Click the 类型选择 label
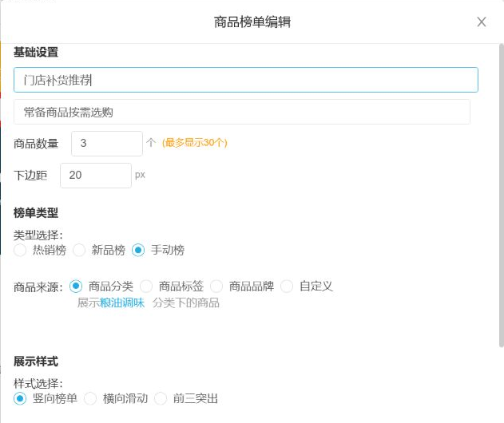 pos(38,235)
